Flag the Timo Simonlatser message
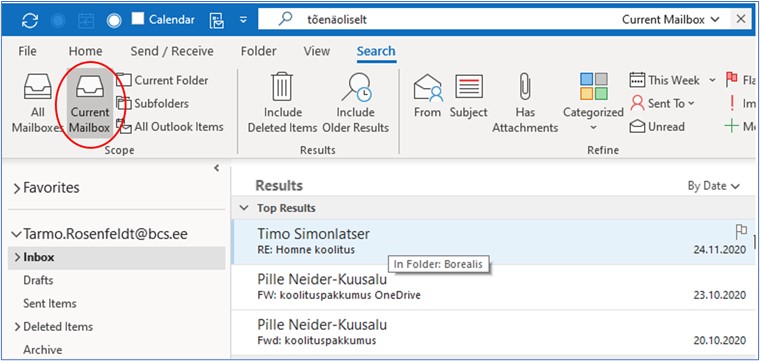760x361 pixels. 741,232
